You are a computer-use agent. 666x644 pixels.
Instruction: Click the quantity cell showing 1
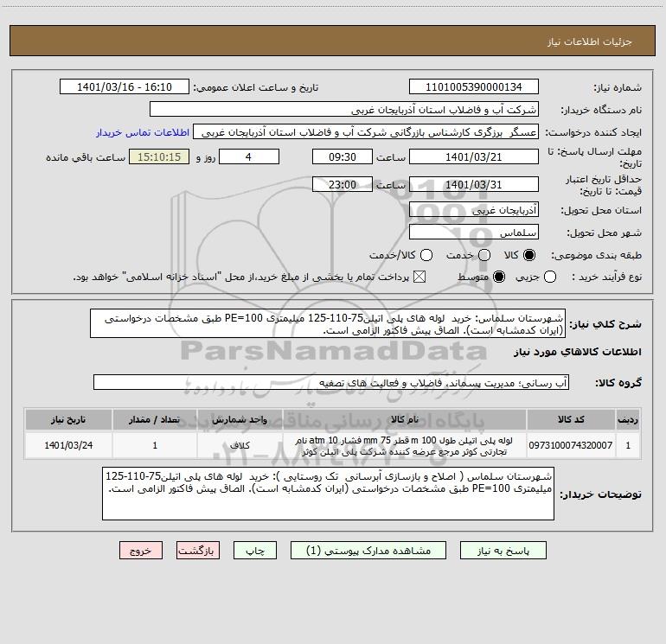155,445
